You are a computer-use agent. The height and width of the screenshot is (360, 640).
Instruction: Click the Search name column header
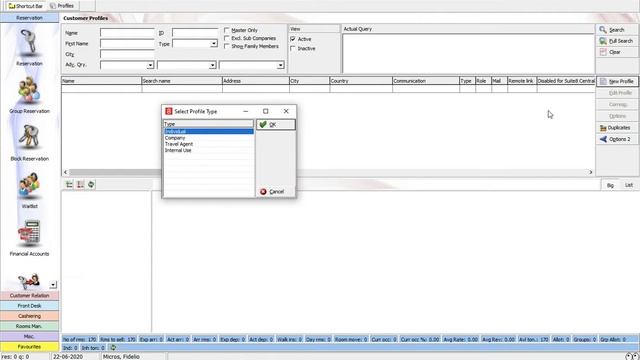tap(182, 81)
